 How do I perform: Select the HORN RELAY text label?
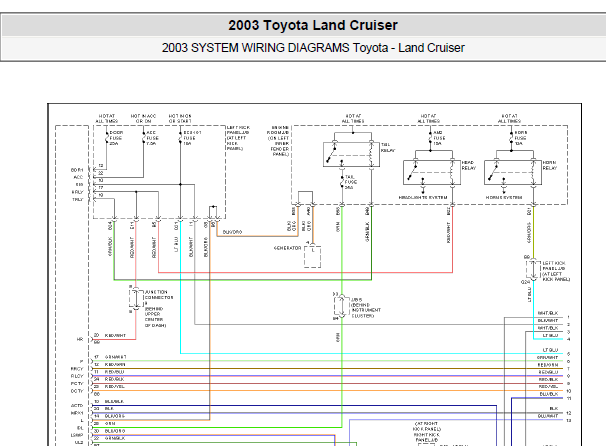click(550, 165)
